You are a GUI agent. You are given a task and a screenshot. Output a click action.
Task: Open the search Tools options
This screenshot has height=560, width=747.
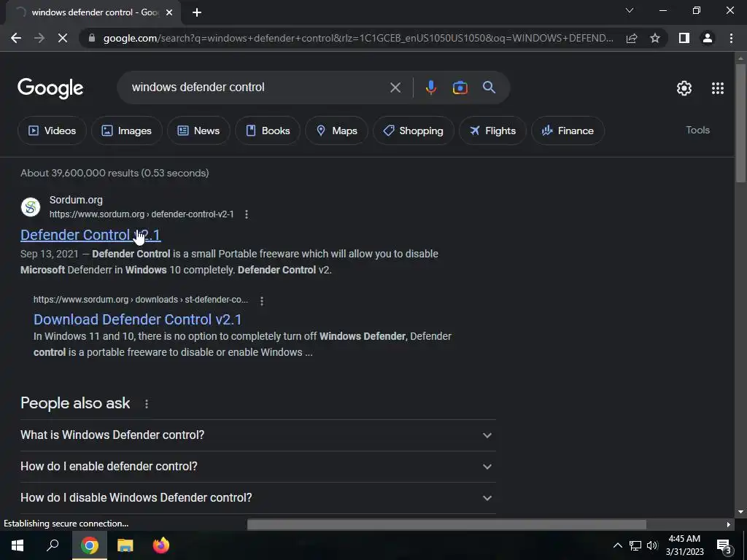click(697, 130)
